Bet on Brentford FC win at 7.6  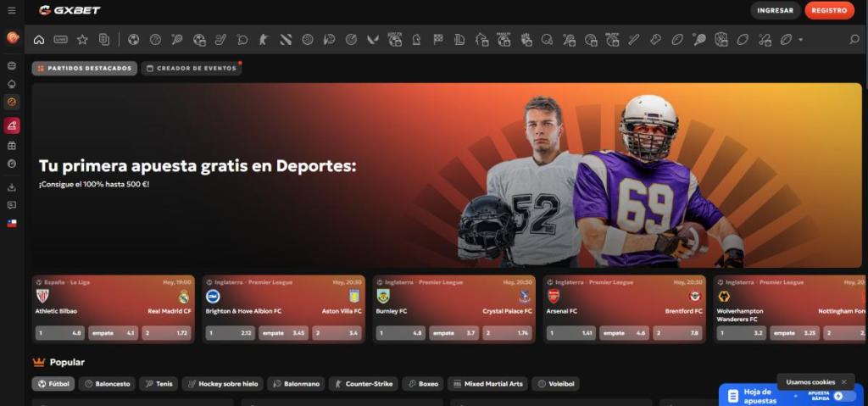click(x=677, y=333)
